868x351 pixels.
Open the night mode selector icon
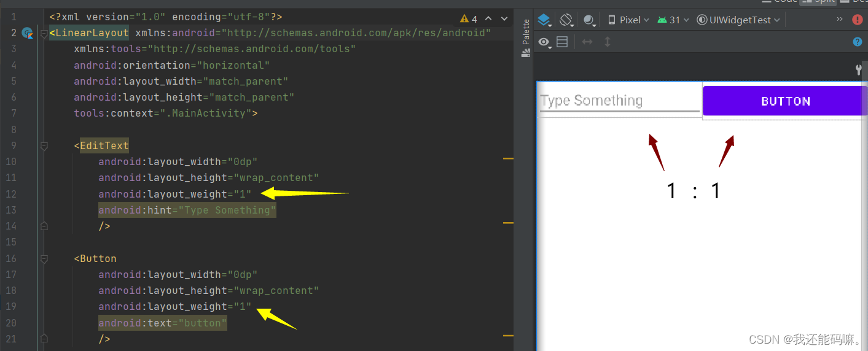point(590,20)
